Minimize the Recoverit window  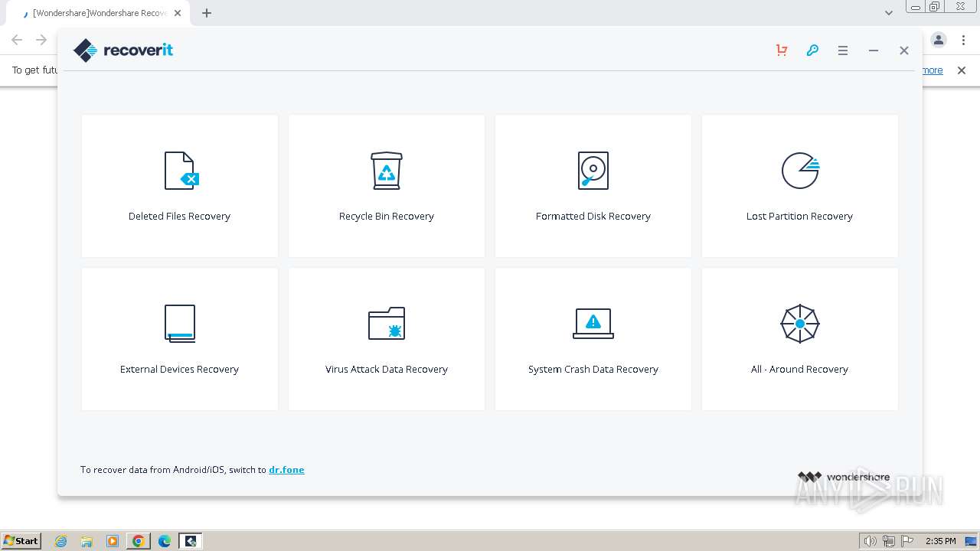(x=874, y=51)
